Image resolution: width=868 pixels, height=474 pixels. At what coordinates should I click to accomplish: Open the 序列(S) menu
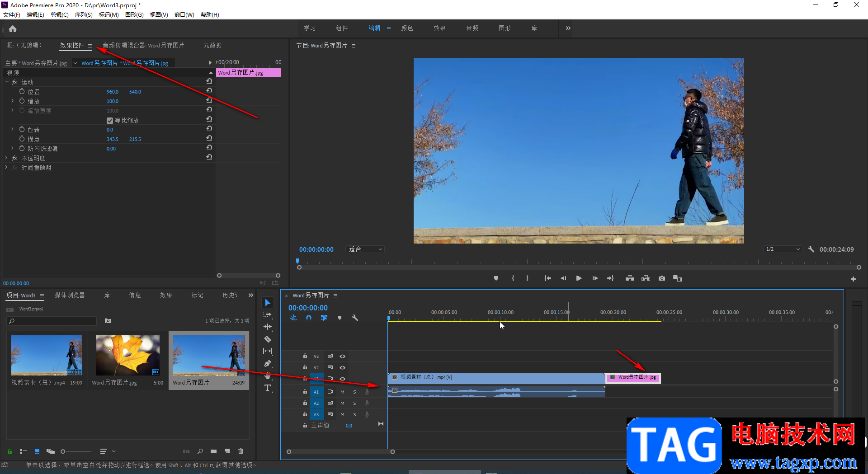pyautogui.click(x=84, y=15)
